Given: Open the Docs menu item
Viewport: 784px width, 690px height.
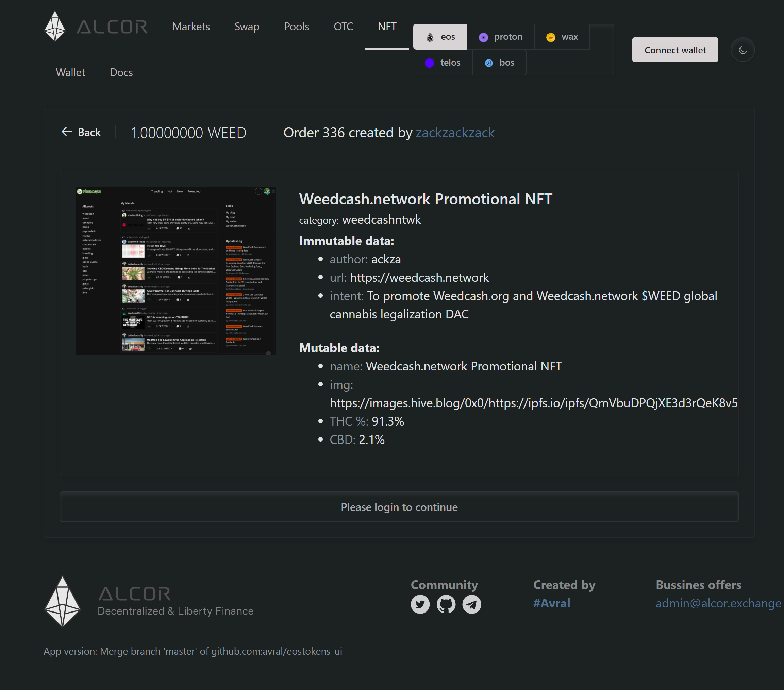Looking at the screenshot, I should click(x=121, y=72).
